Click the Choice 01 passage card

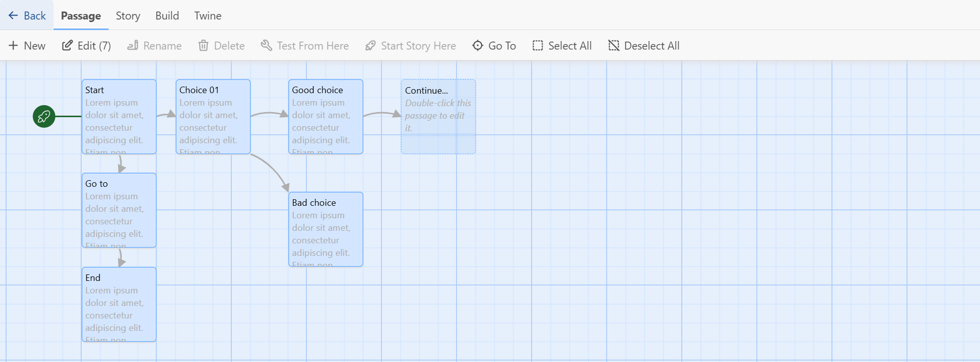pos(213,117)
